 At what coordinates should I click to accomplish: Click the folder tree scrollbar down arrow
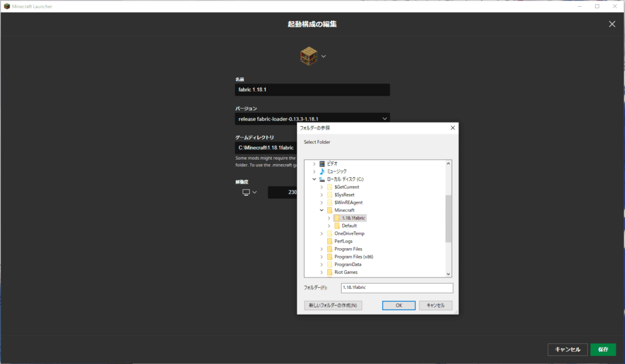point(449,274)
